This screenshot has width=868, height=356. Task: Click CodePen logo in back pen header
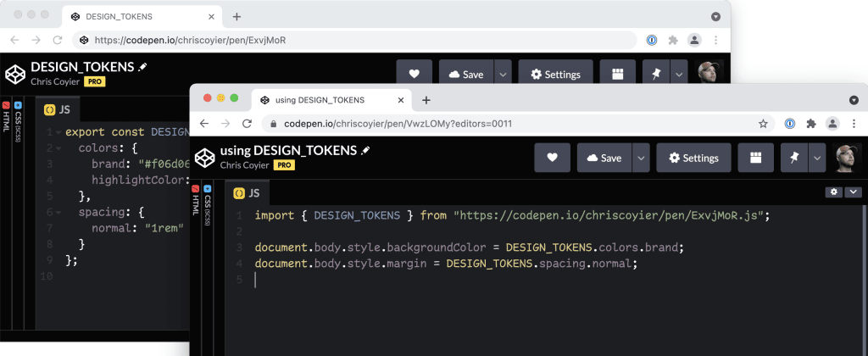pyautogui.click(x=15, y=75)
